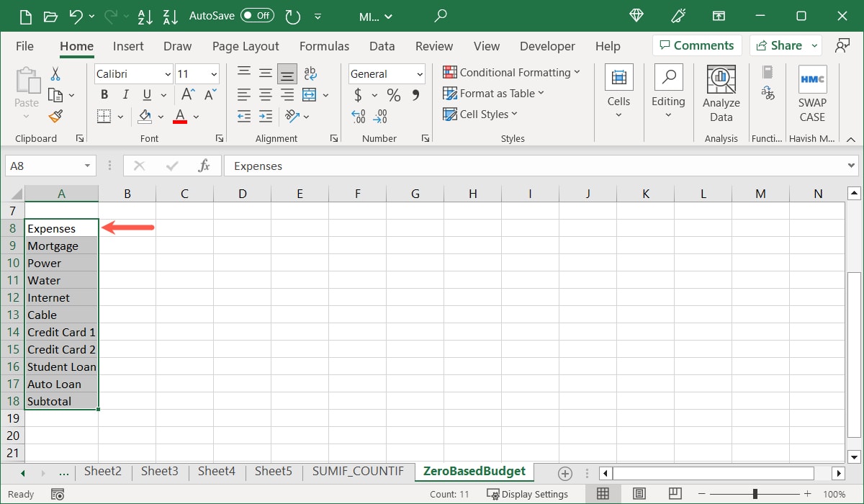Run the SWAP CASE add-in

(x=812, y=86)
